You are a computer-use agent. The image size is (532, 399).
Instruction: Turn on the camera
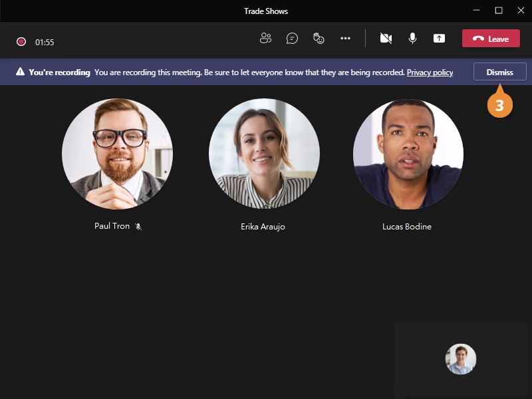coord(386,39)
